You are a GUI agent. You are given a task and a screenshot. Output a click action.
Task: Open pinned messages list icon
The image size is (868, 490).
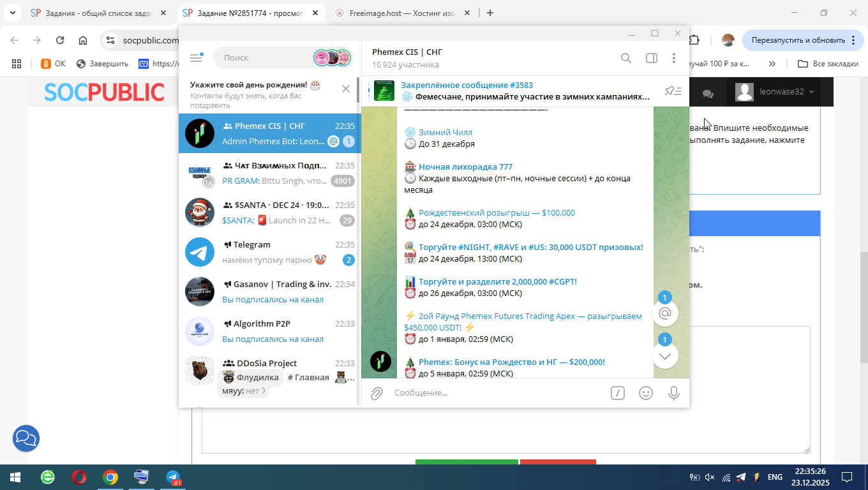(x=673, y=91)
